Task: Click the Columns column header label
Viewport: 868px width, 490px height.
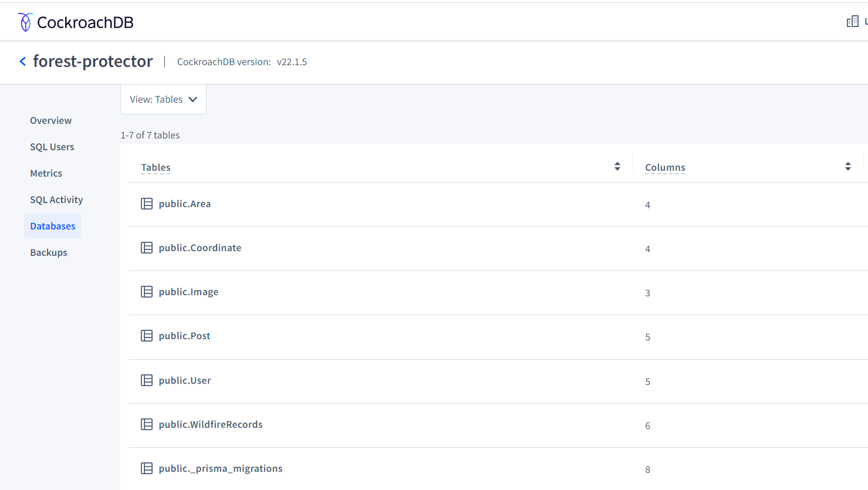Action: pos(665,167)
